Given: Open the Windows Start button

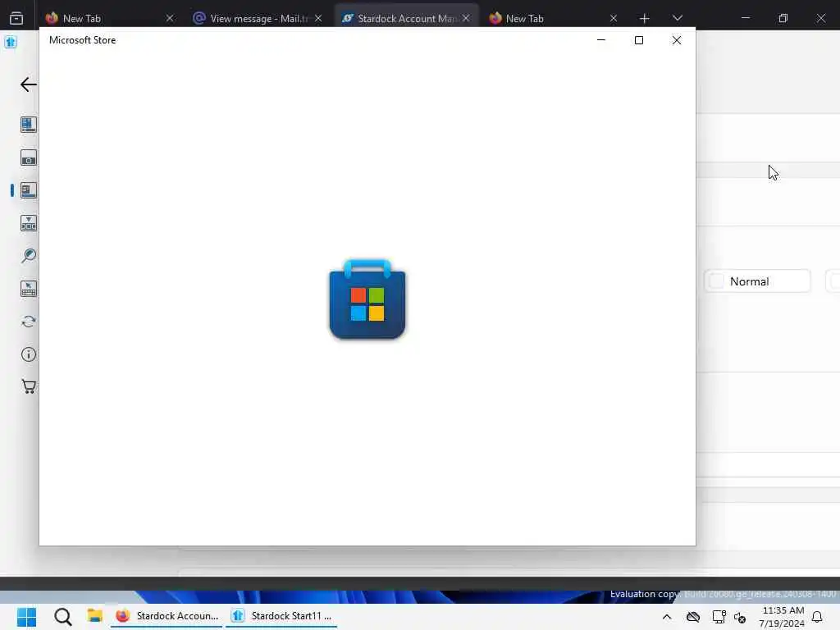Looking at the screenshot, I should click(26, 617).
